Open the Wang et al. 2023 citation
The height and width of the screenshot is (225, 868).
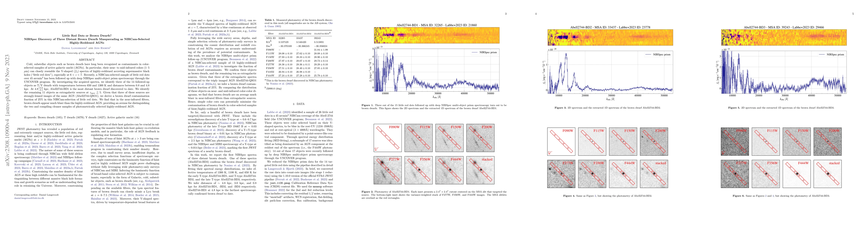(x=244, y=141)
